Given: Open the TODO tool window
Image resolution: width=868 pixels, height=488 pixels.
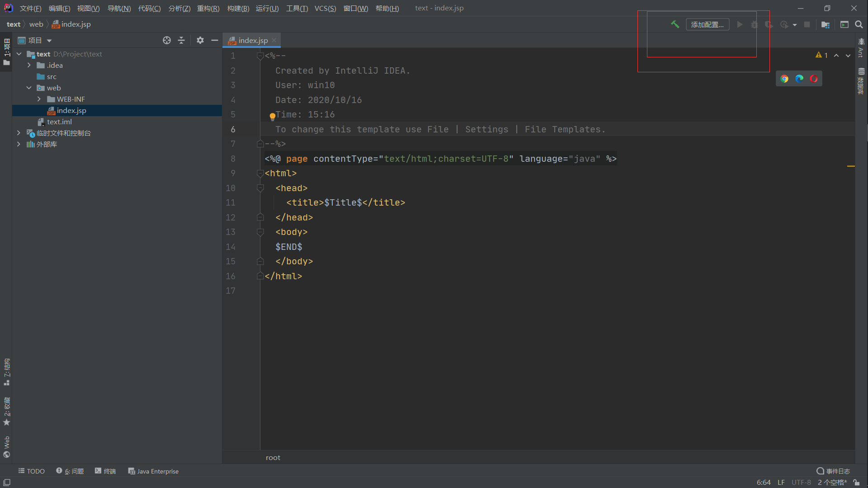Looking at the screenshot, I should pos(31,471).
